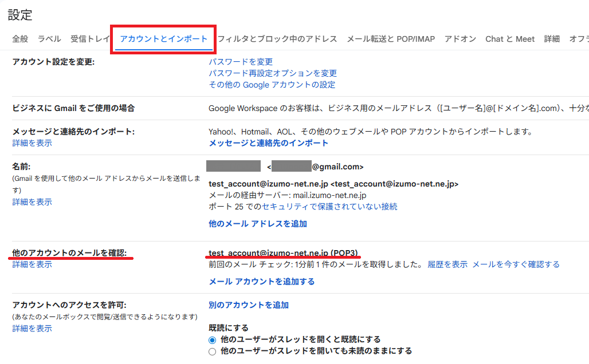Select スレッドを開いても未読のままにする radio

click(213, 351)
